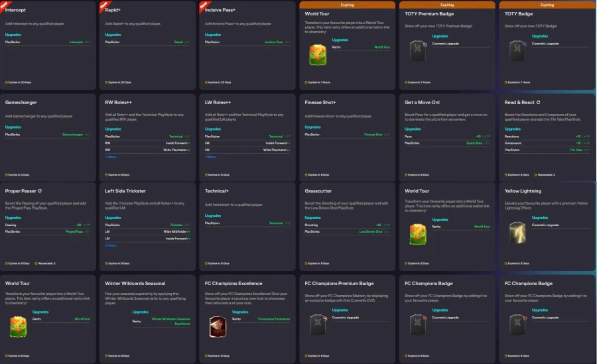Click the FC Champions Premium Badge artwork
The image size is (597, 364).
[x=318, y=324]
